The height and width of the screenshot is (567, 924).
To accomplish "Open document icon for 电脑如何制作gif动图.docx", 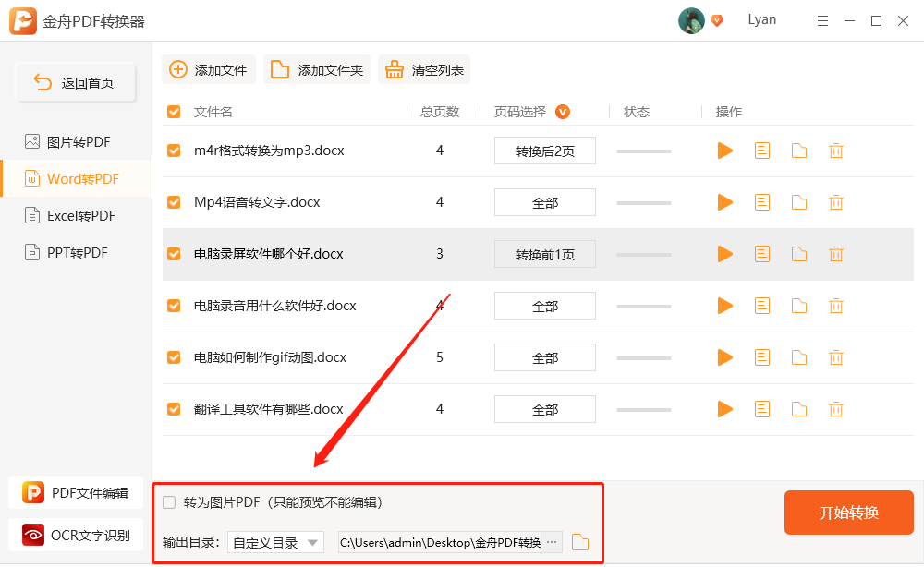I will pos(762,357).
